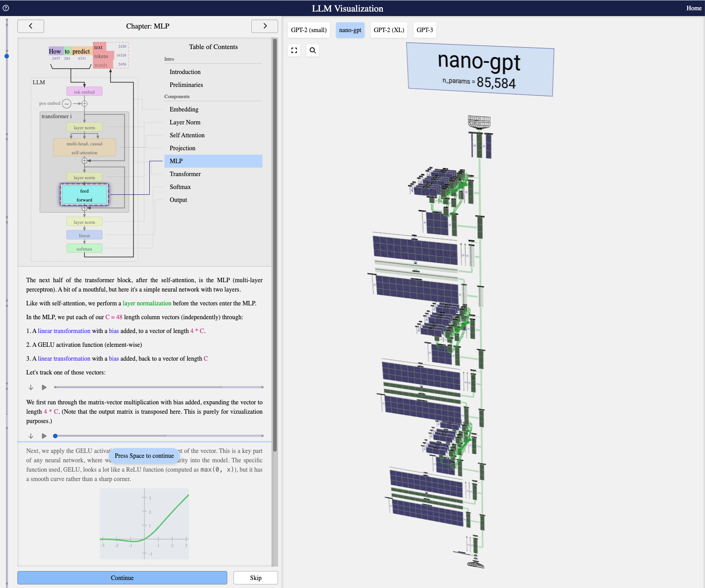Click the linear block in diagram
This screenshot has width=705, height=588.
(84, 235)
